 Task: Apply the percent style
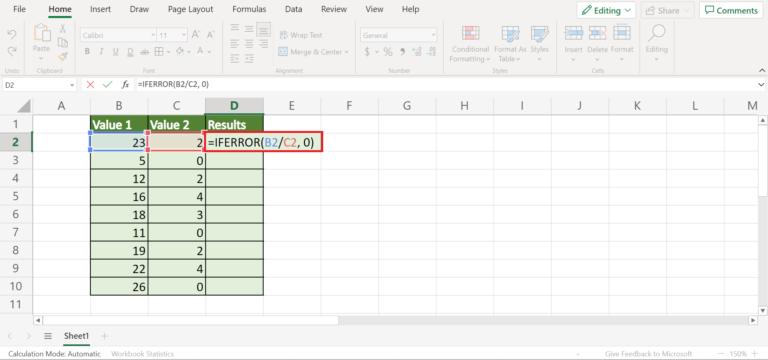pos(388,51)
